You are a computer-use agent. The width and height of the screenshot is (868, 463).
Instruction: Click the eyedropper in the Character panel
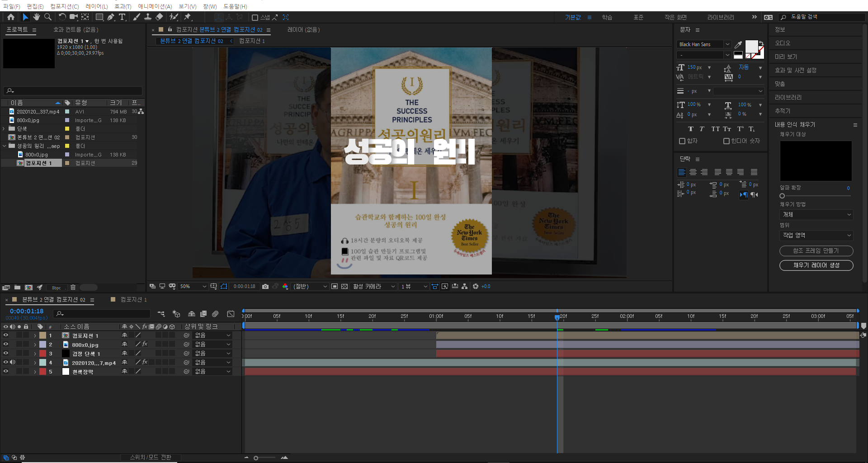coord(738,44)
